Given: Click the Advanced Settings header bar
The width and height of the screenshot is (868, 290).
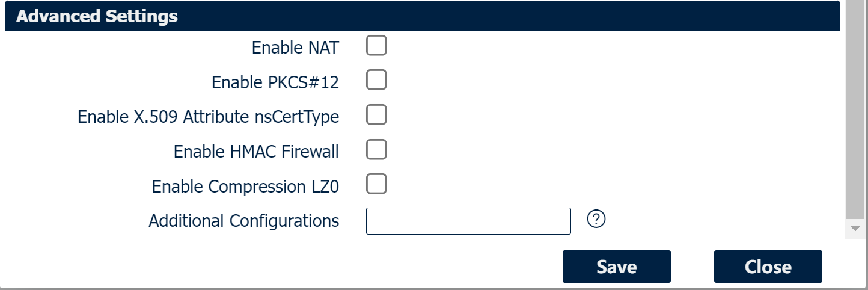Looking at the screenshot, I should click(421, 16).
